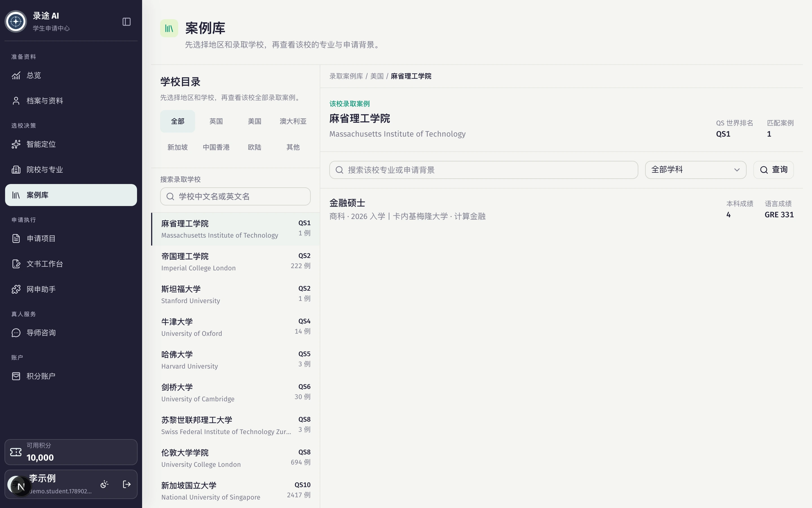Toggle dark/light theme icon

[x=104, y=484]
